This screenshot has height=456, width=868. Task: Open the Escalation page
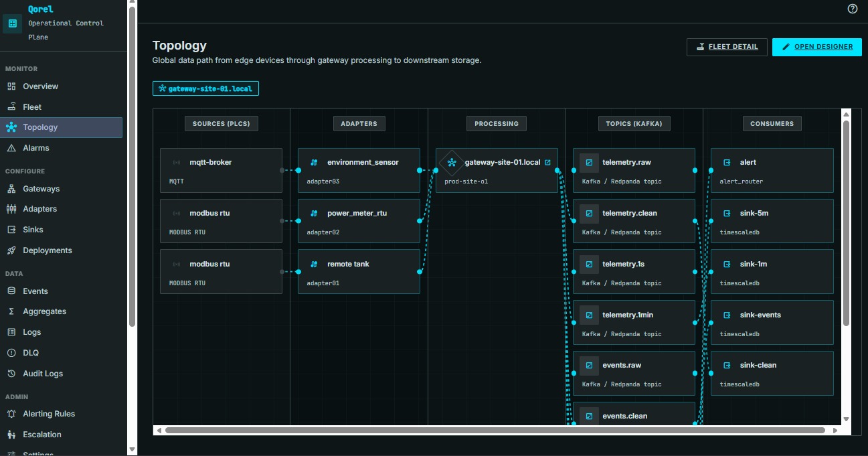61,435
